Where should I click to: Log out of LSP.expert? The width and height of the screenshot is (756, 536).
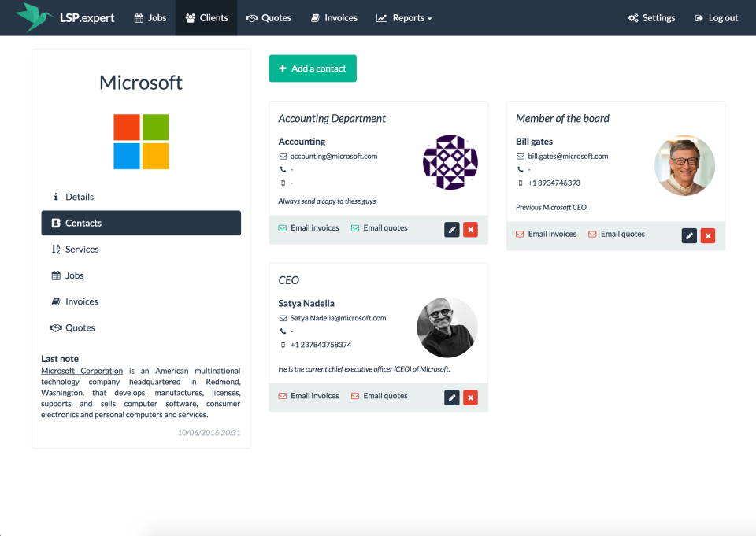tap(716, 17)
